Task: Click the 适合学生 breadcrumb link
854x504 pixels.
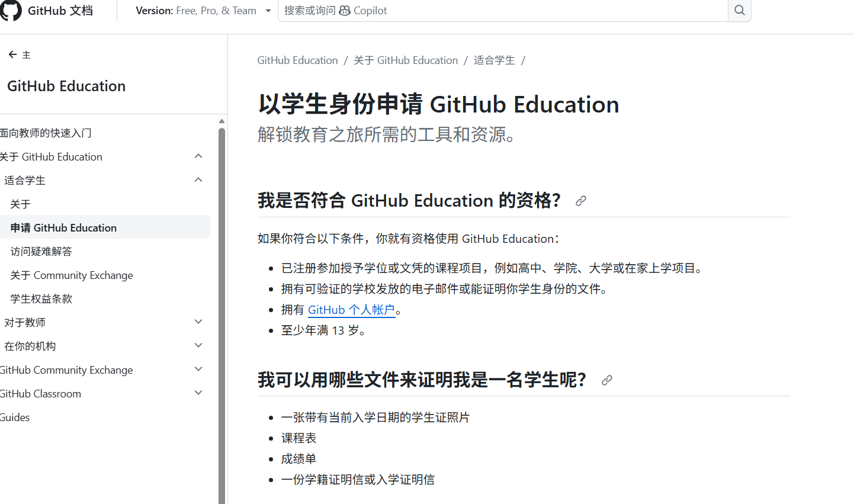Action: point(494,60)
